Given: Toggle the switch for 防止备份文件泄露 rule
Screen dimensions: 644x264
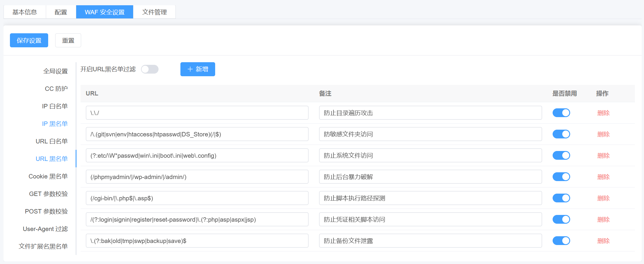Looking at the screenshot, I should [561, 241].
